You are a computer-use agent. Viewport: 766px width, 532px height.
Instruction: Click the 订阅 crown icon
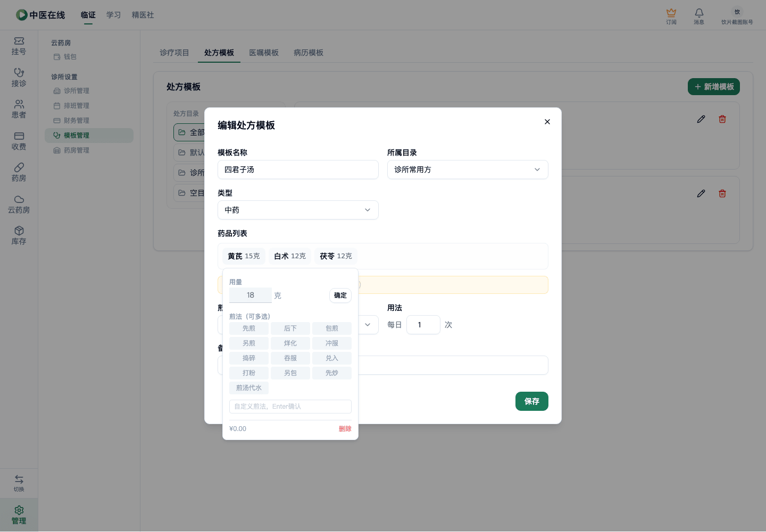click(671, 16)
